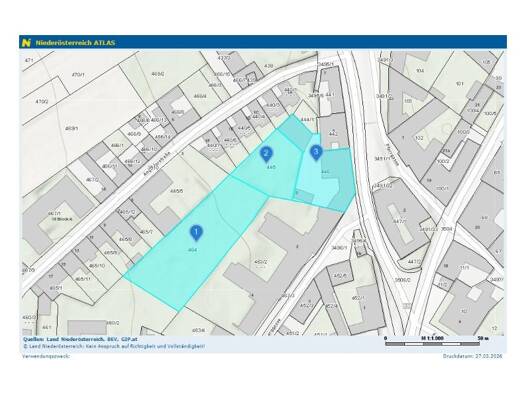Click the Kein Anspruch disclaimer line

[114, 346]
